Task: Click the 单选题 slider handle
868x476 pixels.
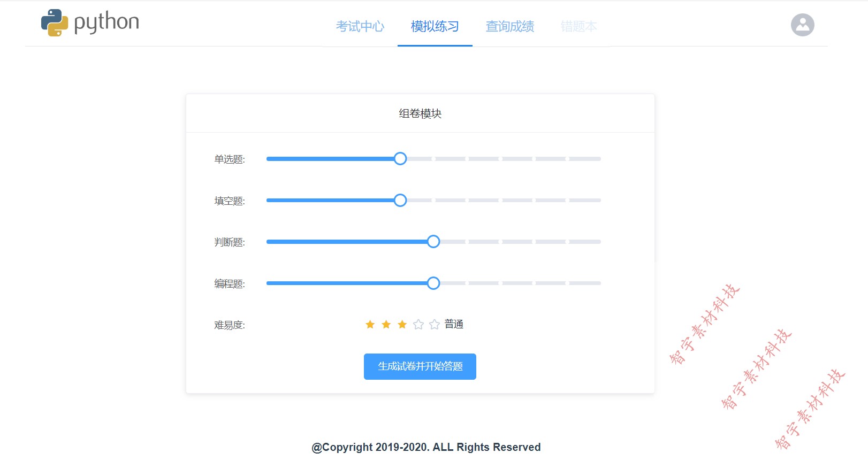Action: [400, 159]
